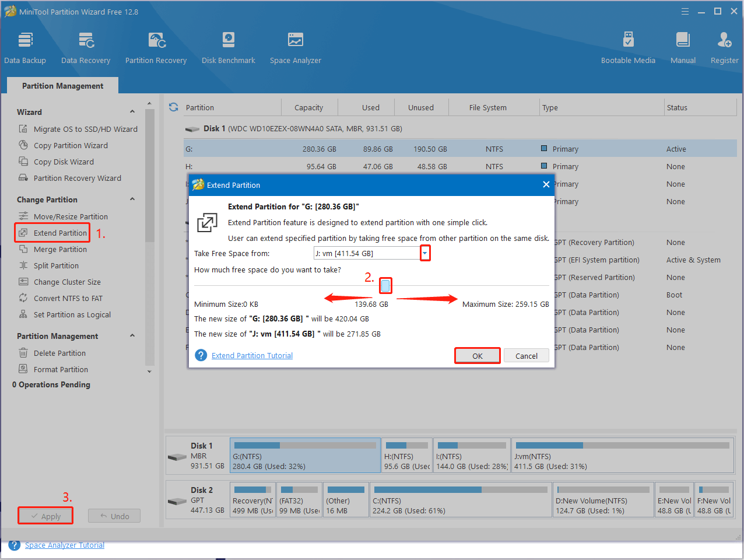Select Recovery 499 MB block
Viewport: 744px width, 560px height.
coord(252,499)
